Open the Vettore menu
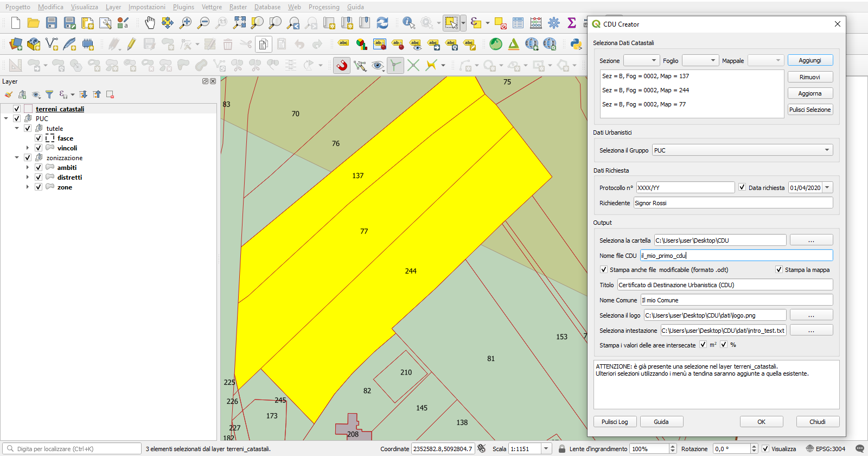This screenshot has height=456, width=868. [x=212, y=7]
